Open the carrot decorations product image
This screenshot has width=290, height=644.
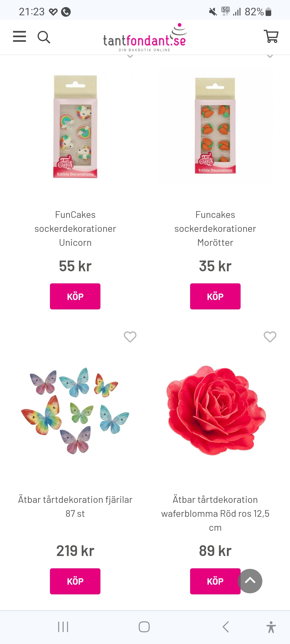tap(215, 126)
